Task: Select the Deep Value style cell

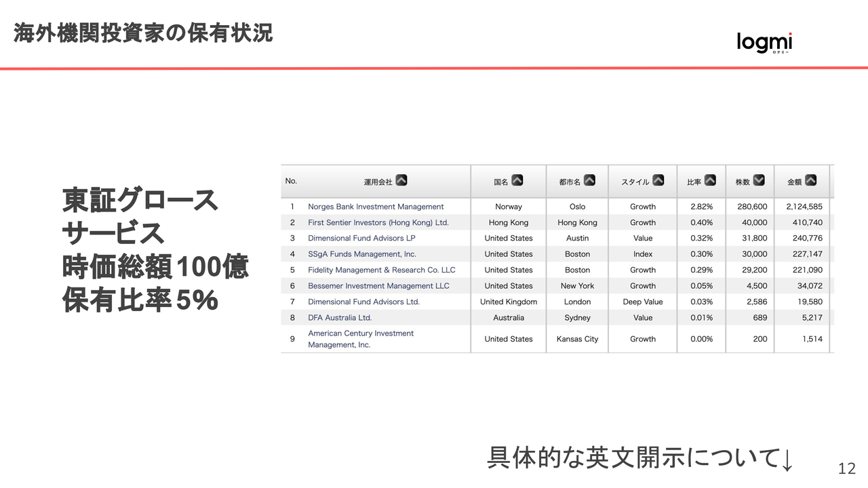Action: pos(643,302)
